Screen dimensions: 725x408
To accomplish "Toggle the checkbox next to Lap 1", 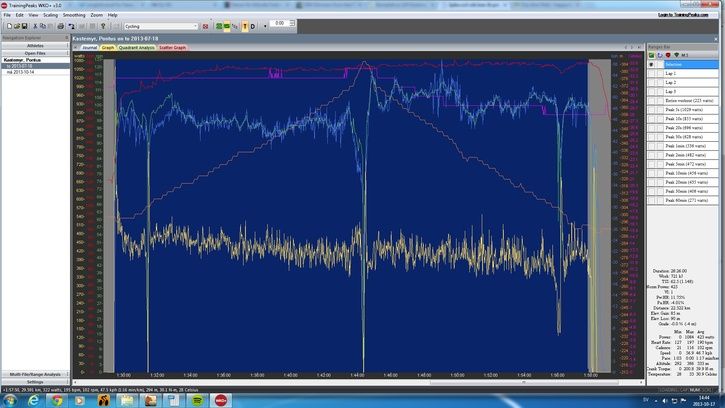I will [651, 73].
